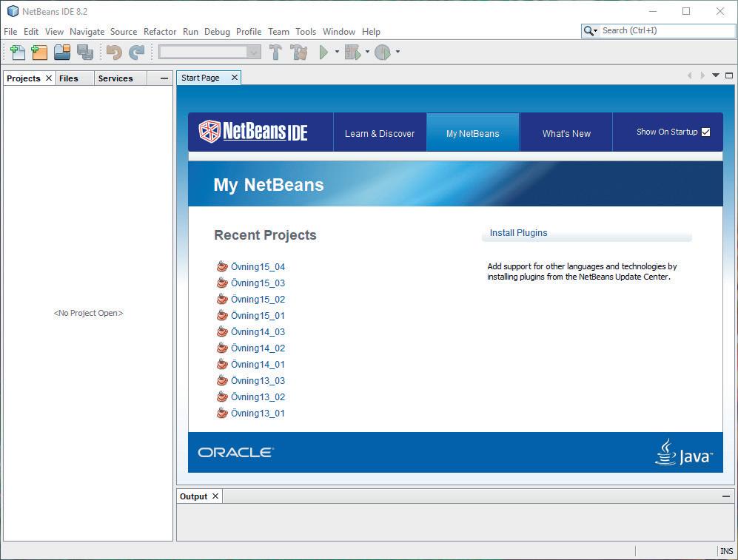Screen dimensions: 738x560
Task: Open the Refactor menu
Action: (160, 32)
